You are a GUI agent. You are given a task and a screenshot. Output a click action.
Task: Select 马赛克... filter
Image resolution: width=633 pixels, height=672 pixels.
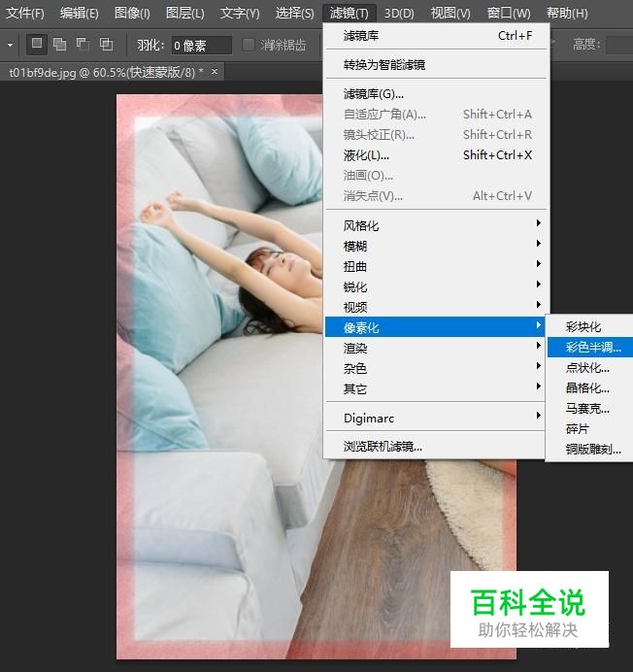coord(590,408)
